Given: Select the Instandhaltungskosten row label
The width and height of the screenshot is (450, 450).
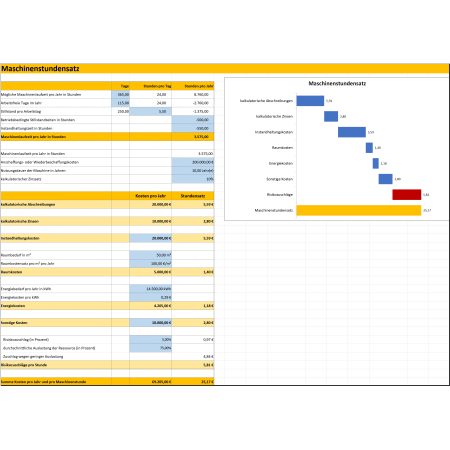Looking at the screenshot, I should coord(20,238).
